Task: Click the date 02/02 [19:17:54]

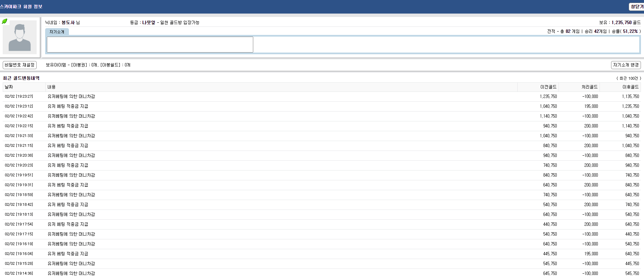Action: pyautogui.click(x=19, y=224)
